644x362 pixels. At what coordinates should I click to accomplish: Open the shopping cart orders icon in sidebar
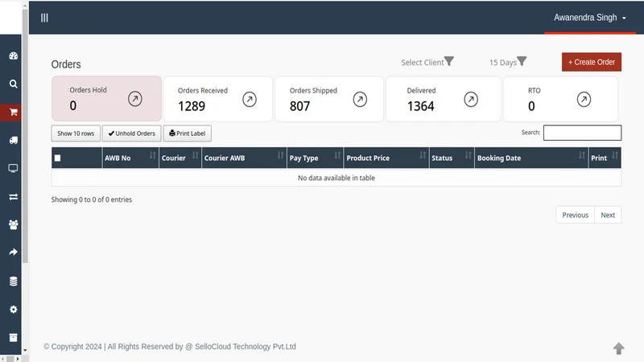(x=13, y=112)
